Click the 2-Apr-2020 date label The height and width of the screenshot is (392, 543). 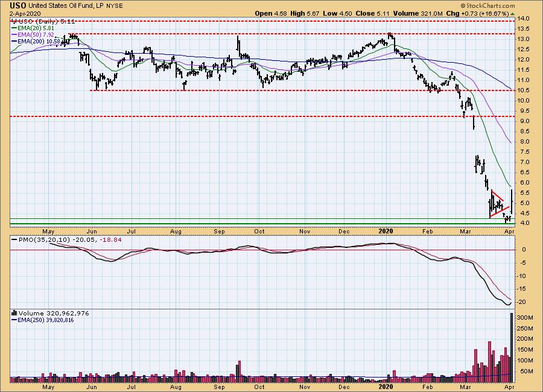click(x=25, y=14)
